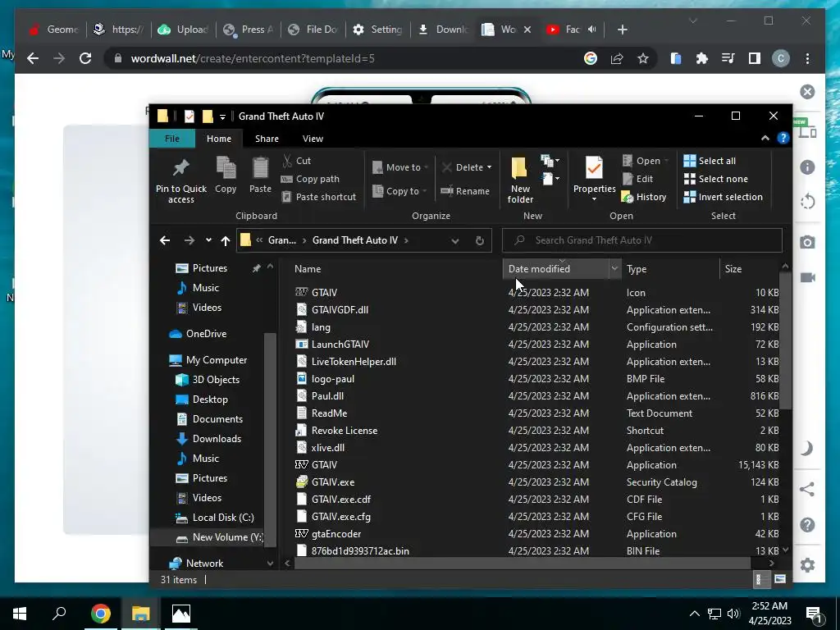Switch to the Home ribbon tab
840x630 pixels.
(x=219, y=138)
